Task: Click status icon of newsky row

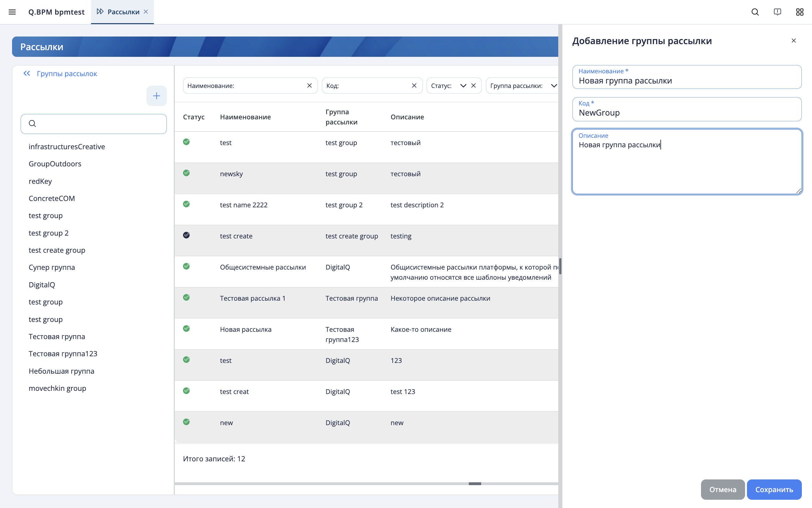Action: pyautogui.click(x=187, y=173)
